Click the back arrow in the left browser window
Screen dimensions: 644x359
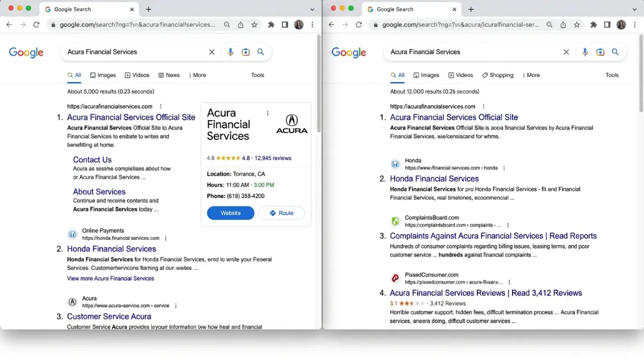coord(9,25)
